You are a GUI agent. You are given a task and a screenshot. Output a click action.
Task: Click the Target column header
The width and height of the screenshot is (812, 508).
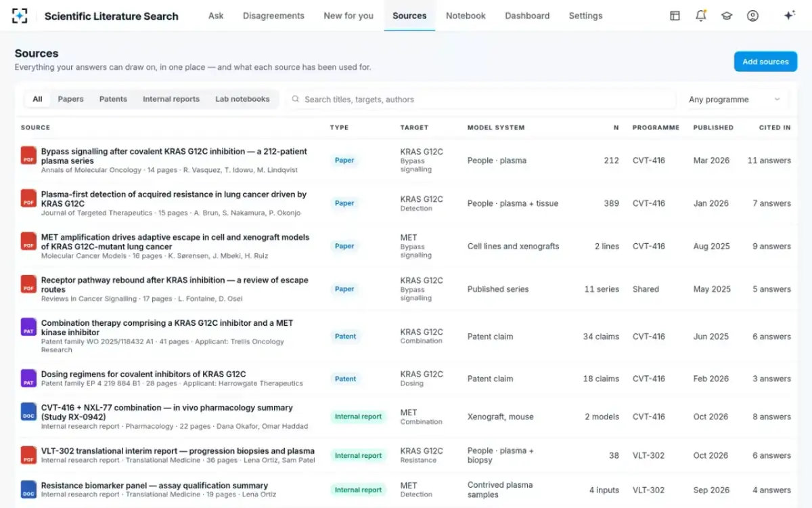(414, 127)
